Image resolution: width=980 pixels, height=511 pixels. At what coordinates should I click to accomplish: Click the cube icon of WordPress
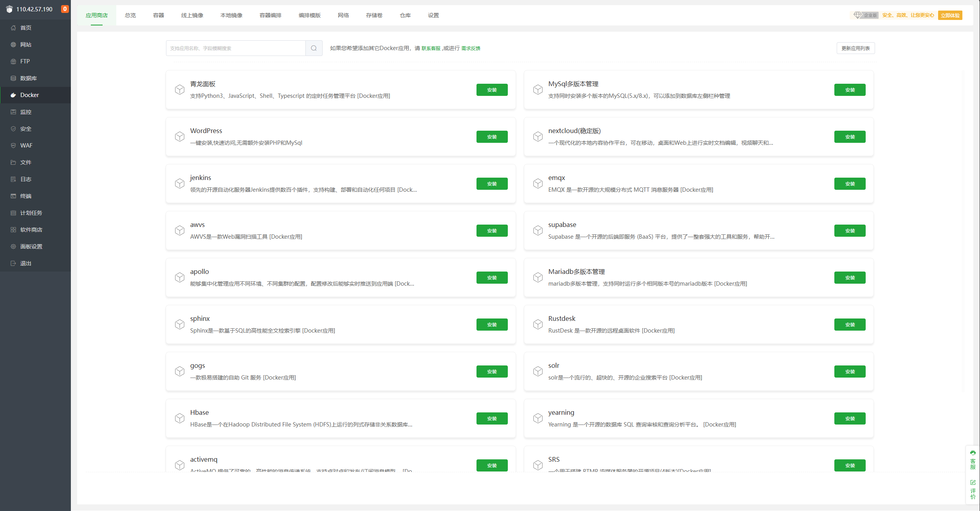pos(180,137)
